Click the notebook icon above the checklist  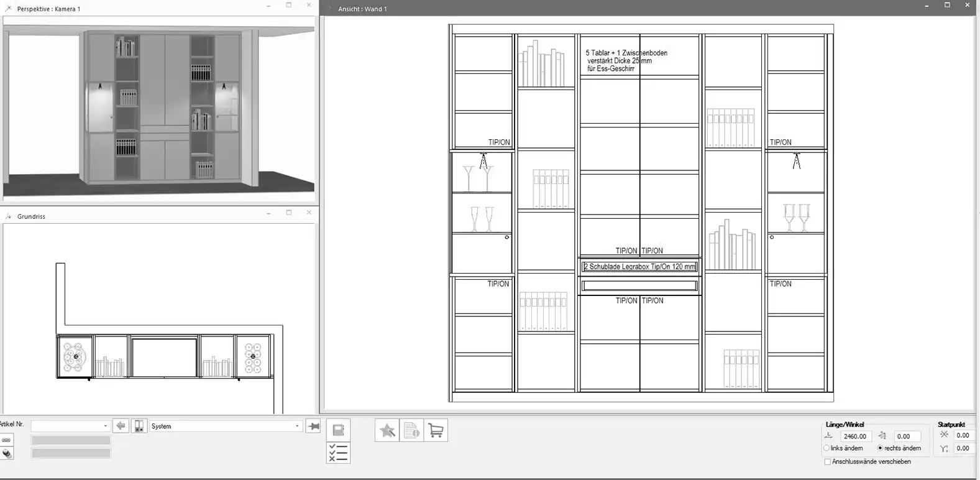coord(338,430)
